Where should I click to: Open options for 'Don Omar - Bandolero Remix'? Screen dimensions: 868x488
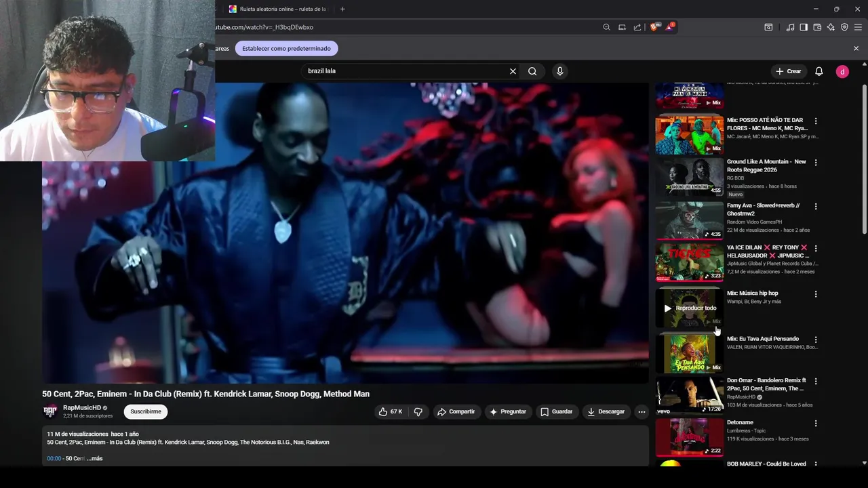point(816,382)
